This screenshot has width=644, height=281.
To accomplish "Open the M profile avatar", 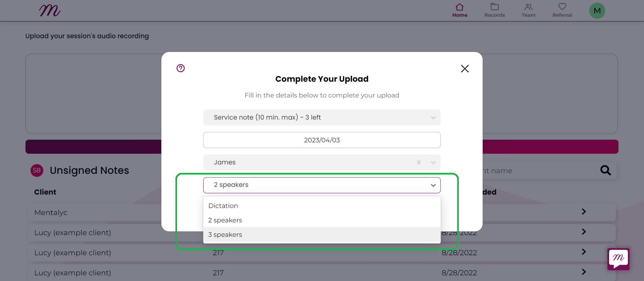I will 597,11.
